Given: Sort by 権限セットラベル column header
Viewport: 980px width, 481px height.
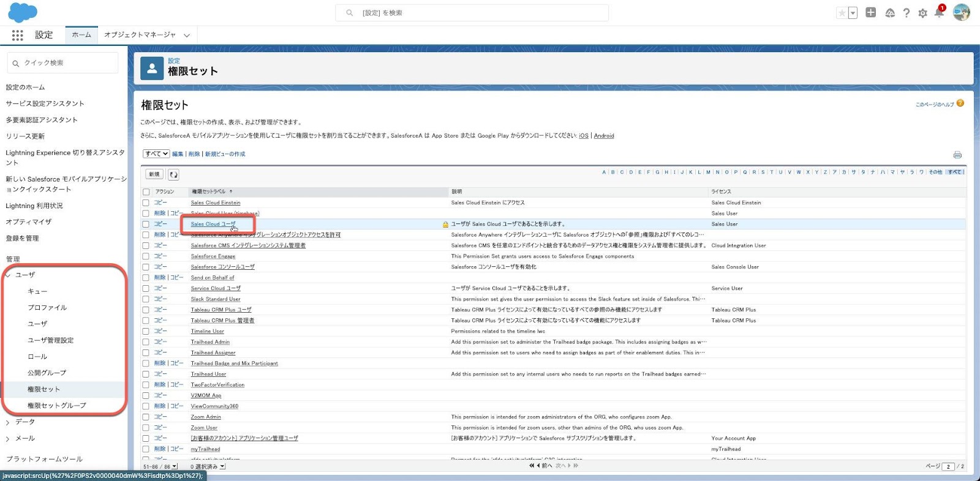Looking at the screenshot, I should click(209, 192).
